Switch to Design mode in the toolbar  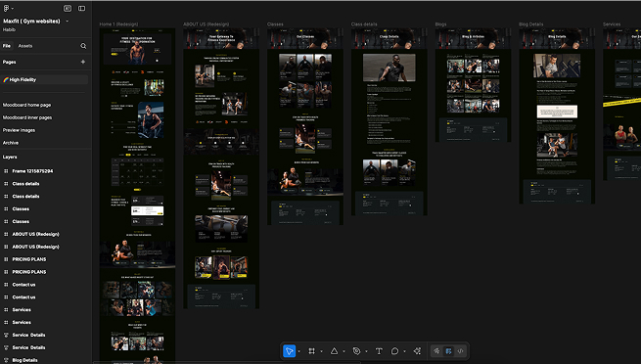pos(448,351)
